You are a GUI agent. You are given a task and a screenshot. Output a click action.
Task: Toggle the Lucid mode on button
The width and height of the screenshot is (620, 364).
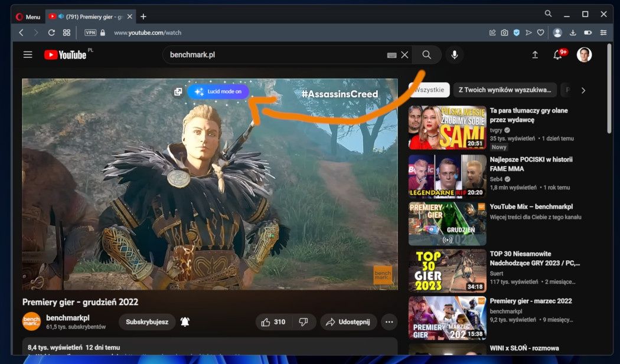tap(218, 91)
